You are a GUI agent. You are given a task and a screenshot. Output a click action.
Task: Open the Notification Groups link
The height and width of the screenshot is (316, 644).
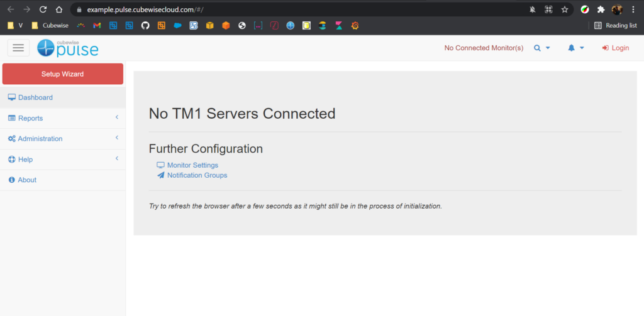[x=197, y=175]
